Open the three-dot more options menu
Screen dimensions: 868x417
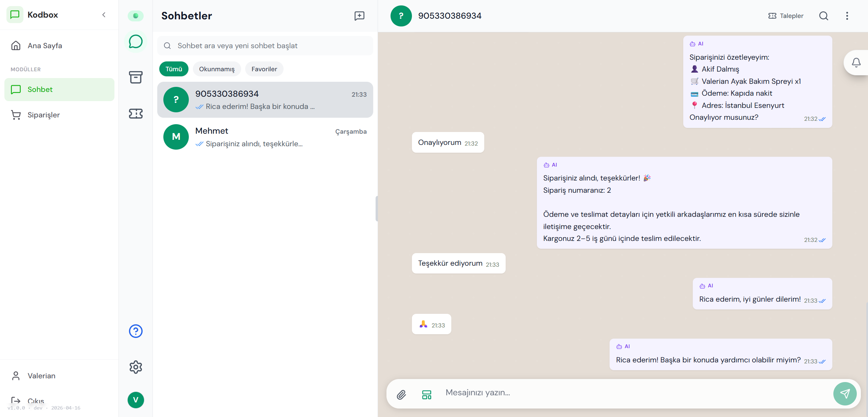pos(847,16)
